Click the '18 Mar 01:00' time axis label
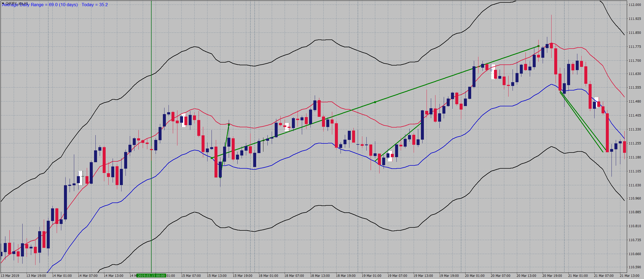 pyautogui.click(x=268, y=276)
